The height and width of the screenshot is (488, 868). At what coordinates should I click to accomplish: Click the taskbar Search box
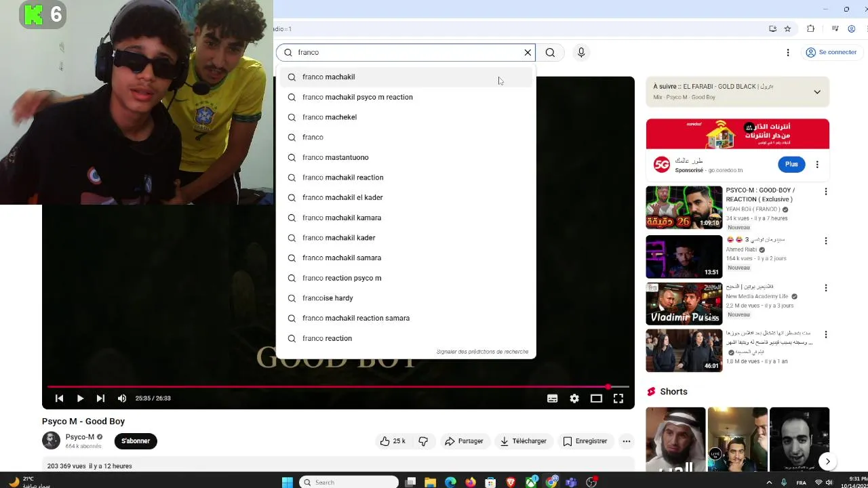coord(349,482)
